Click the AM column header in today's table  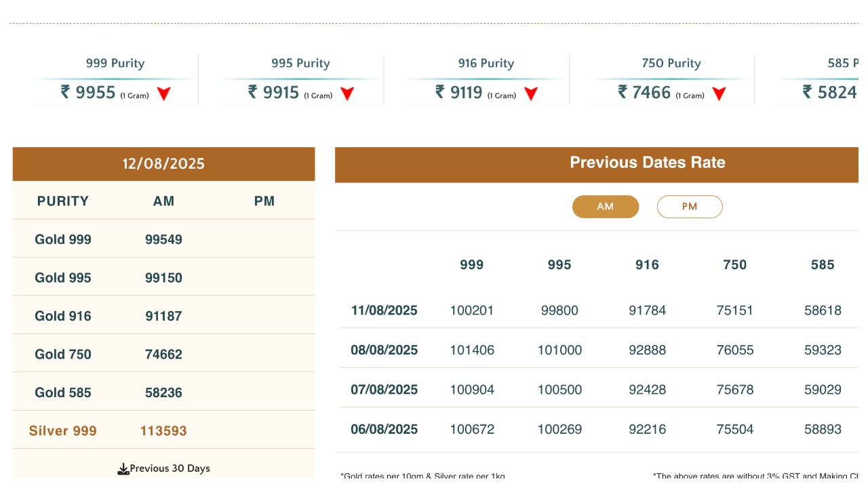point(163,201)
